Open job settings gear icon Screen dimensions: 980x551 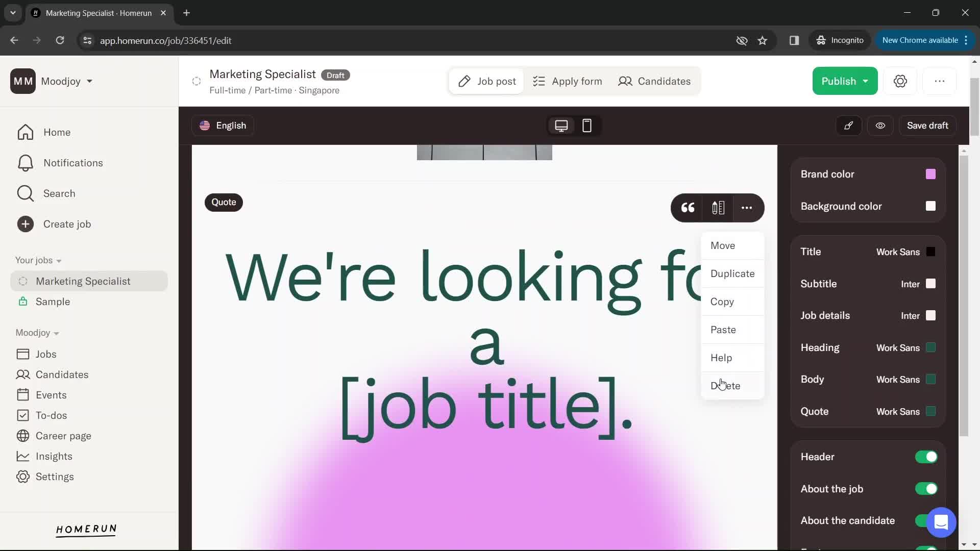click(900, 81)
